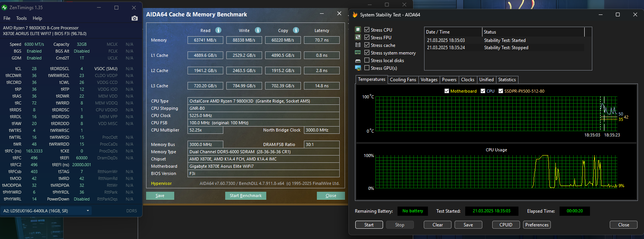Click the Copy column info icon
This screenshot has width=644, height=239.
point(296,30)
